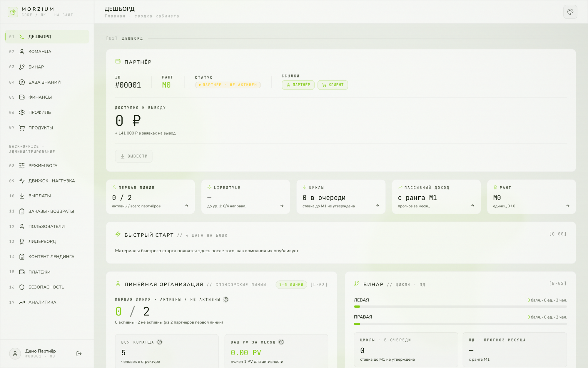The height and width of the screenshot is (368, 588).
Task: Click the logout icon beside Демо Партнёр
Action: tap(79, 354)
